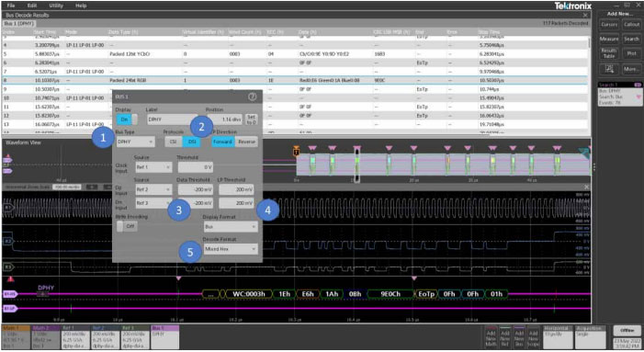Open the Dp Input source Ref 2 dropdown

[x=153, y=189]
